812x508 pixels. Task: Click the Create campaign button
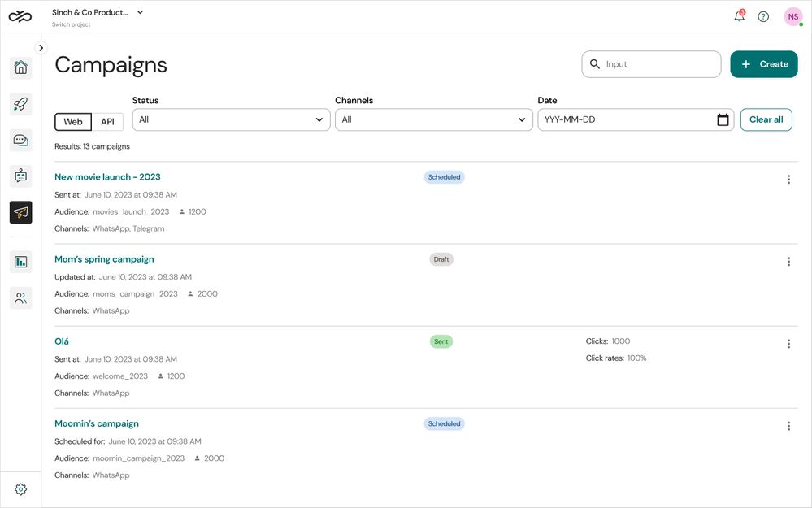763,64
